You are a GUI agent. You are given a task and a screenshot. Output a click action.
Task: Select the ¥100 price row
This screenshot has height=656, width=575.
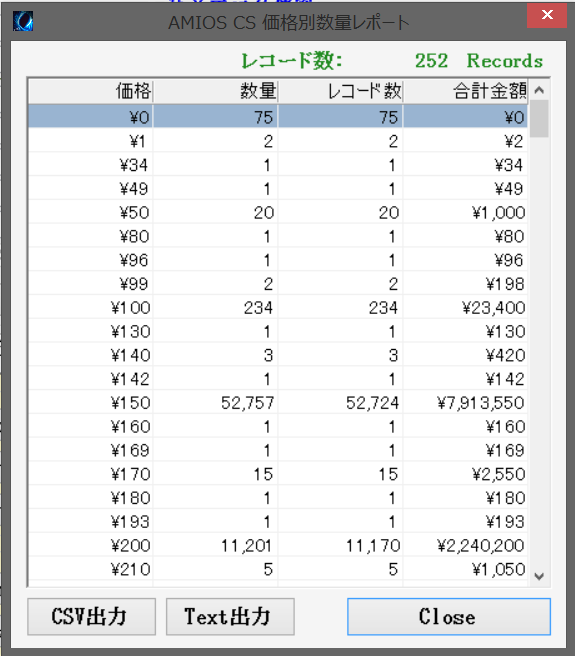click(x=278, y=308)
